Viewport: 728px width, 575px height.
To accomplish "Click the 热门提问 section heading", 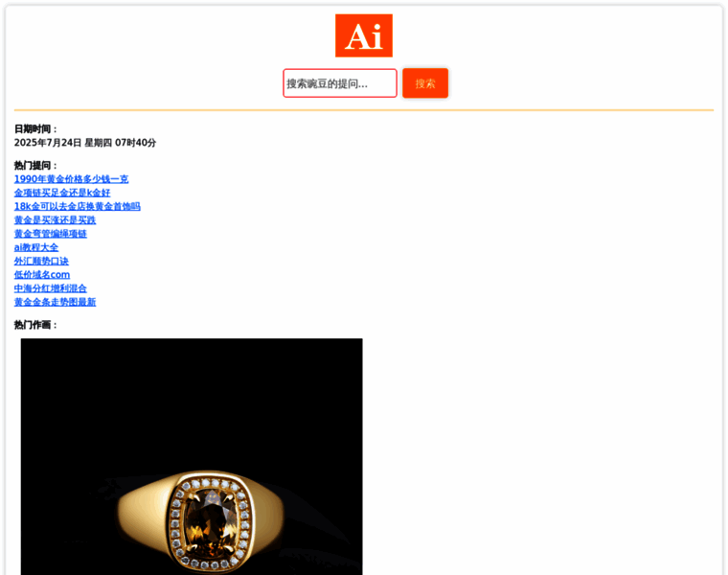I will pyautogui.click(x=35, y=166).
